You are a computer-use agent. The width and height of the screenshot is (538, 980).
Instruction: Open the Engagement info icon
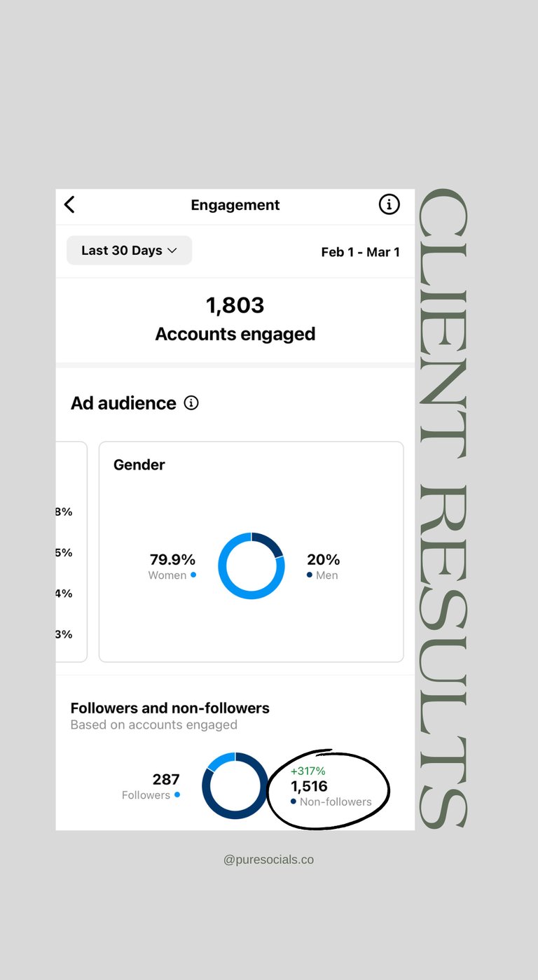[389, 204]
